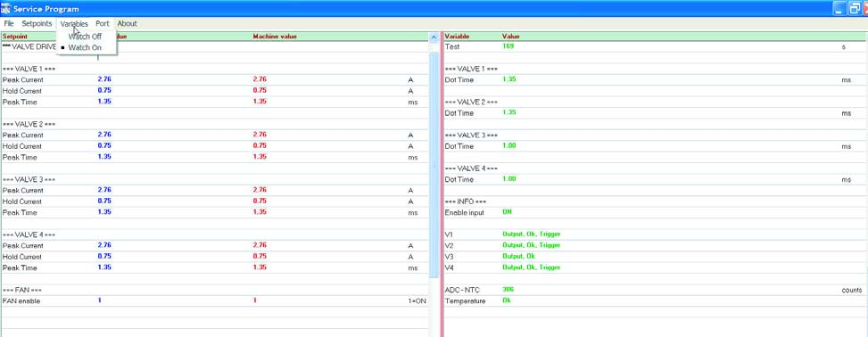This screenshot has height=337, width=868.
Task: Click the Test variable value 169
Action: [x=508, y=46]
